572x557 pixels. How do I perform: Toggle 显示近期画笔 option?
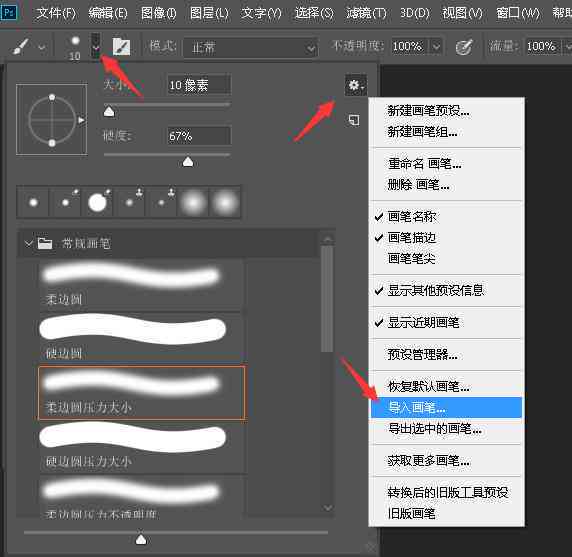click(447, 322)
